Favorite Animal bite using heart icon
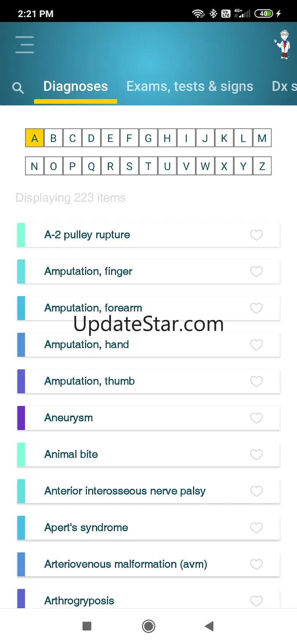Viewport: 297px width, 644px height. 256,455
